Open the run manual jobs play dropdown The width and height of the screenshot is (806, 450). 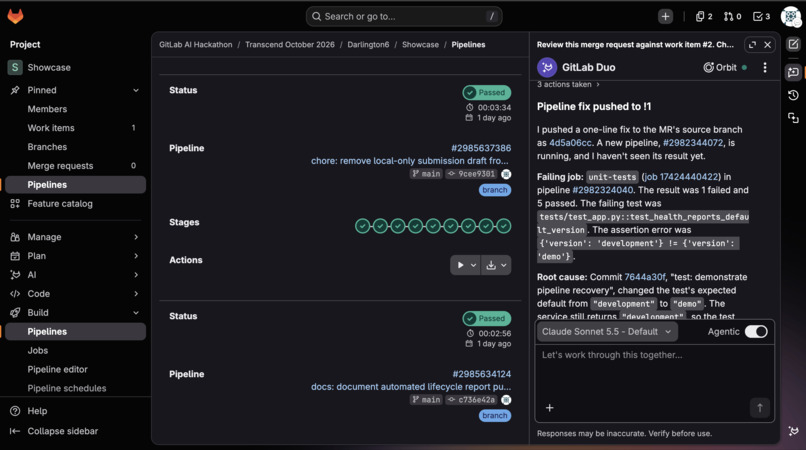[x=466, y=265]
